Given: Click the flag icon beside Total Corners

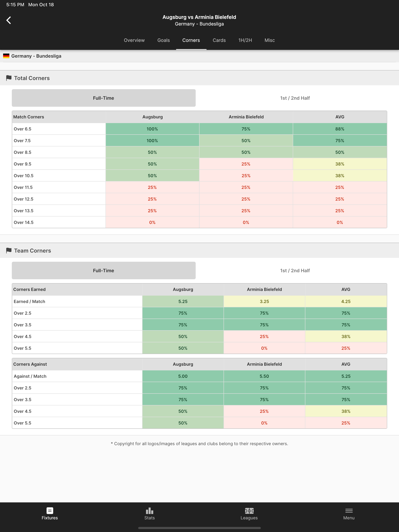Looking at the screenshot, I should pyautogui.click(x=9, y=78).
